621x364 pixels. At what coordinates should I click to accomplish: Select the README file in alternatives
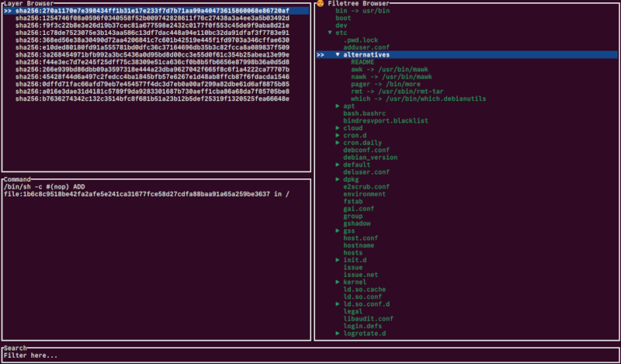[363, 62]
